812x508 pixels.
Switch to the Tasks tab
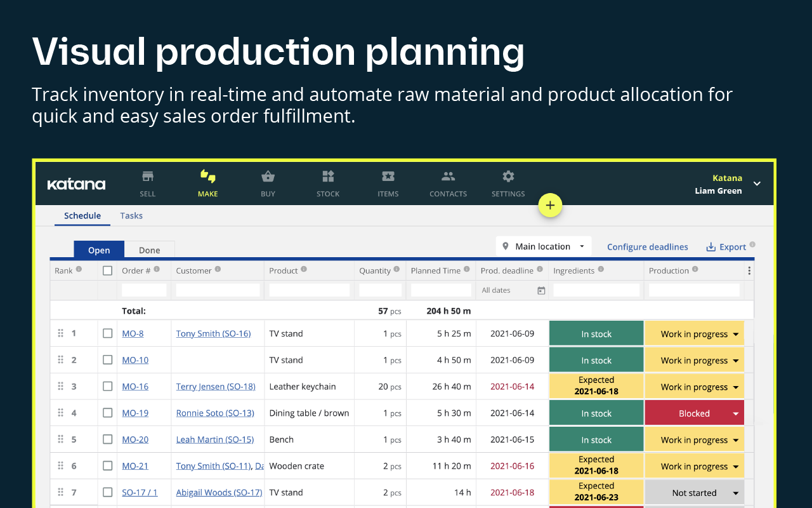131,216
